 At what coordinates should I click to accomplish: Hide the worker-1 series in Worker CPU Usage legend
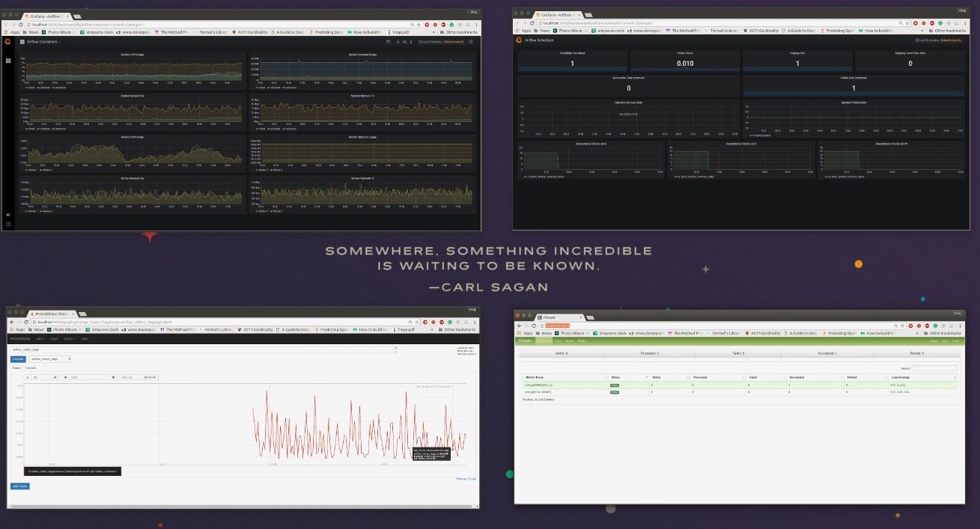(x=30, y=170)
